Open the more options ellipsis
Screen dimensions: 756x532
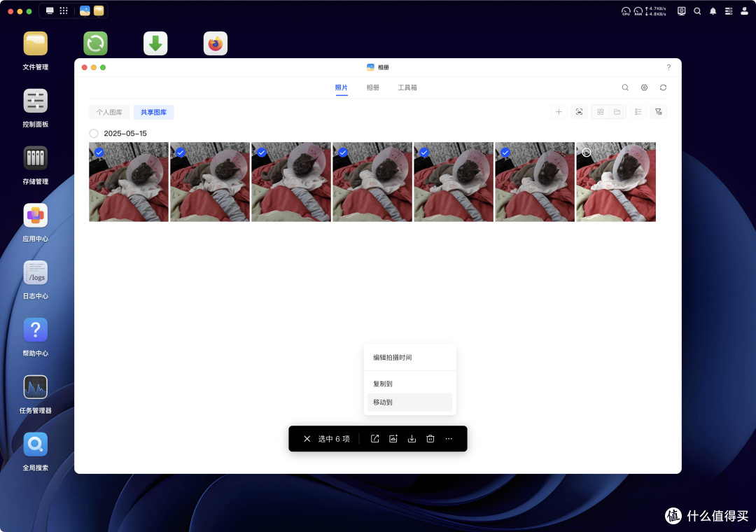[449, 439]
